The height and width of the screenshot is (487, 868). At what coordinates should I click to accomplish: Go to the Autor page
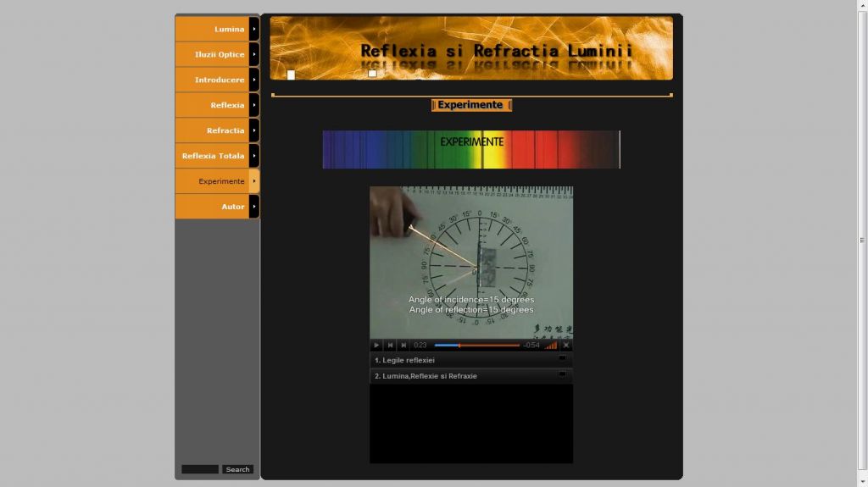(x=231, y=207)
